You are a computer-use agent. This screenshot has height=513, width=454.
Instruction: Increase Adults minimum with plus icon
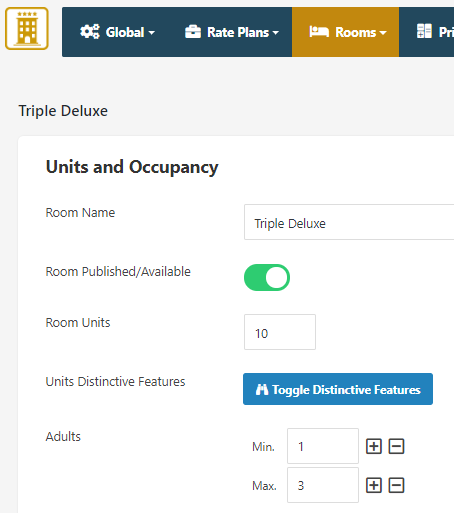coord(374,446)
